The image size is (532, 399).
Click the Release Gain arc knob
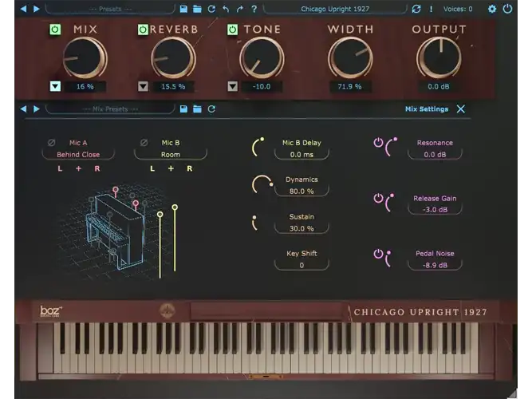(389, 203)
